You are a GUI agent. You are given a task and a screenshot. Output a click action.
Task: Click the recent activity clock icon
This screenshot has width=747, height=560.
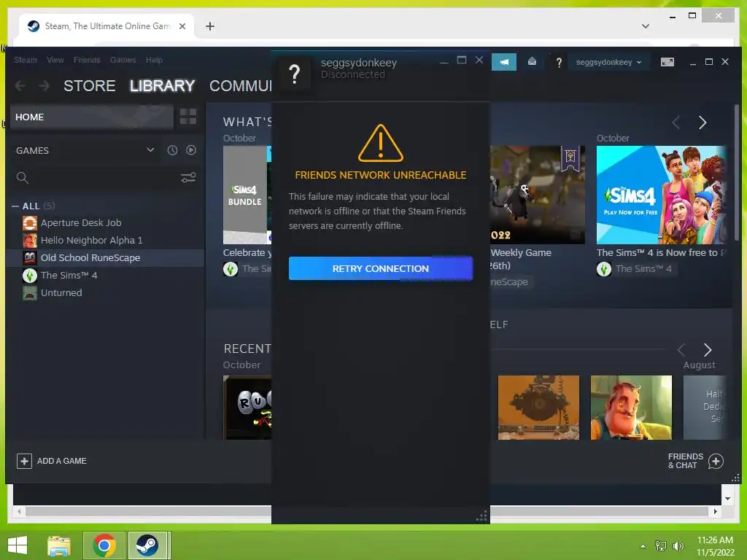172,150
